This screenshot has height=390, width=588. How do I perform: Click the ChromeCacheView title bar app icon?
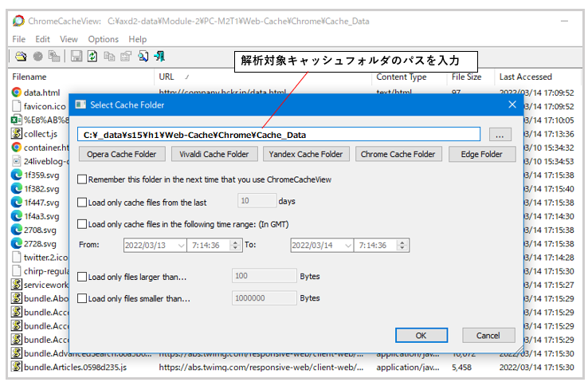18,21
